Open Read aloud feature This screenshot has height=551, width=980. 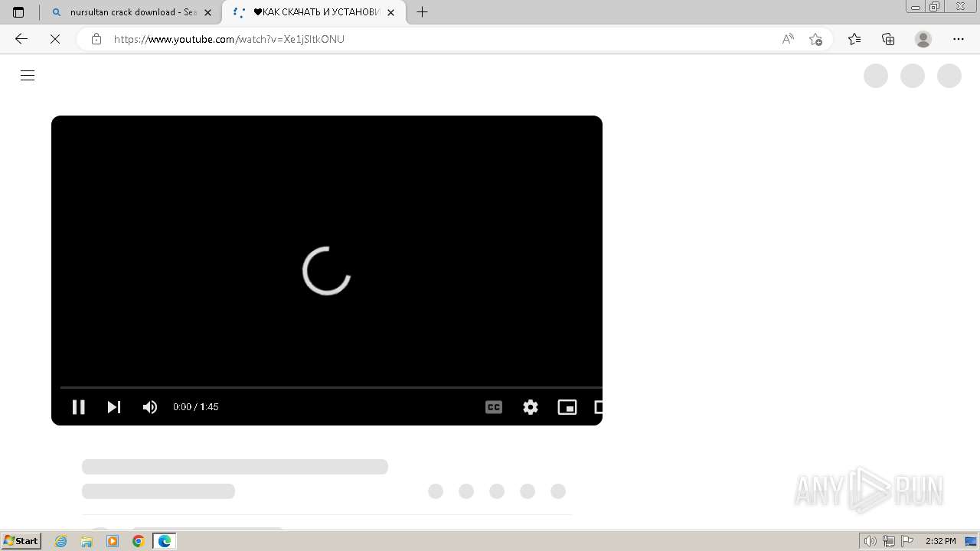[788, 39]
